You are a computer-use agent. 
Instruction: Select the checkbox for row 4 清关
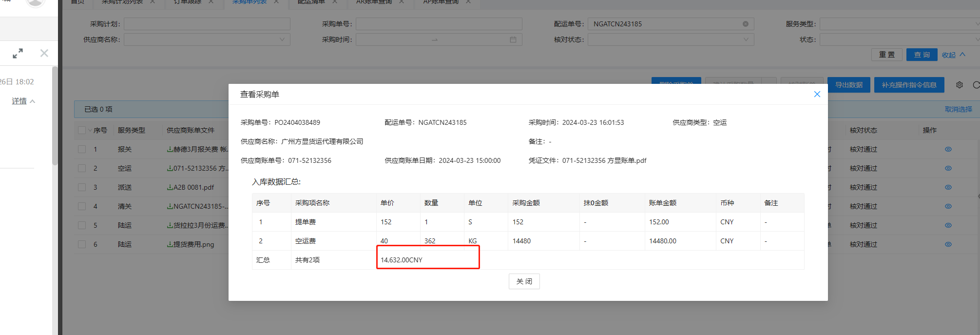82,206
